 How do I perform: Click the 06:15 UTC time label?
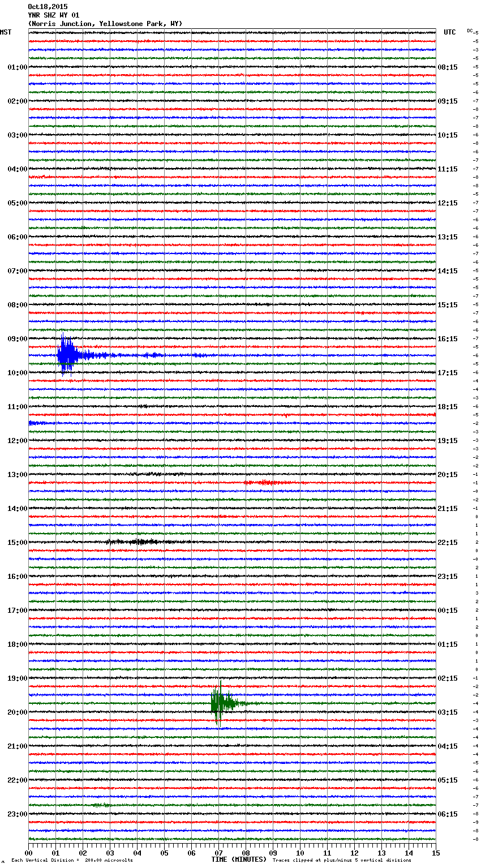pos(448,814)
